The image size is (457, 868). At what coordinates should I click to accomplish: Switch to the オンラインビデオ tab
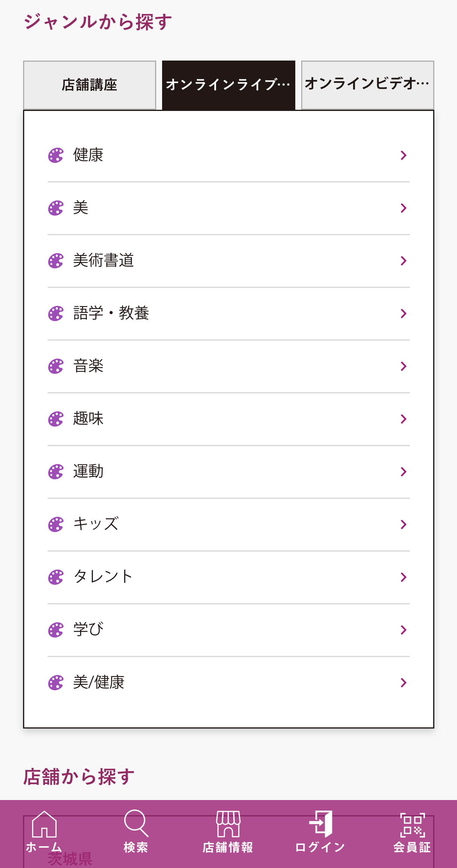pos(368,85)
